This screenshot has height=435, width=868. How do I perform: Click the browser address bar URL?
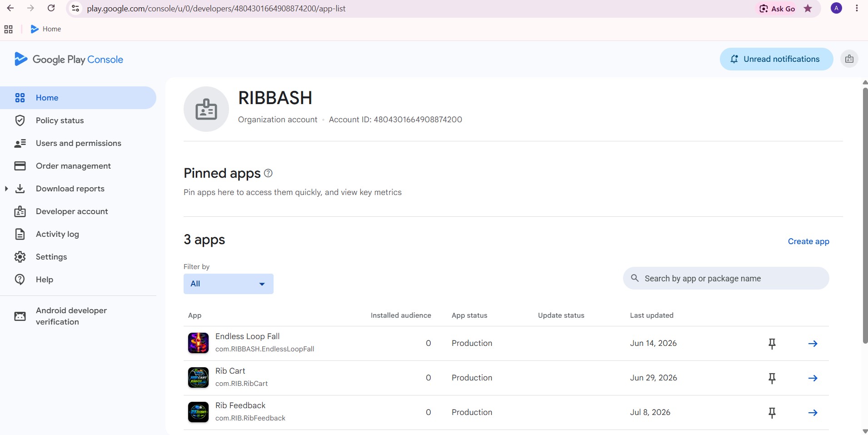click(216, 9)
